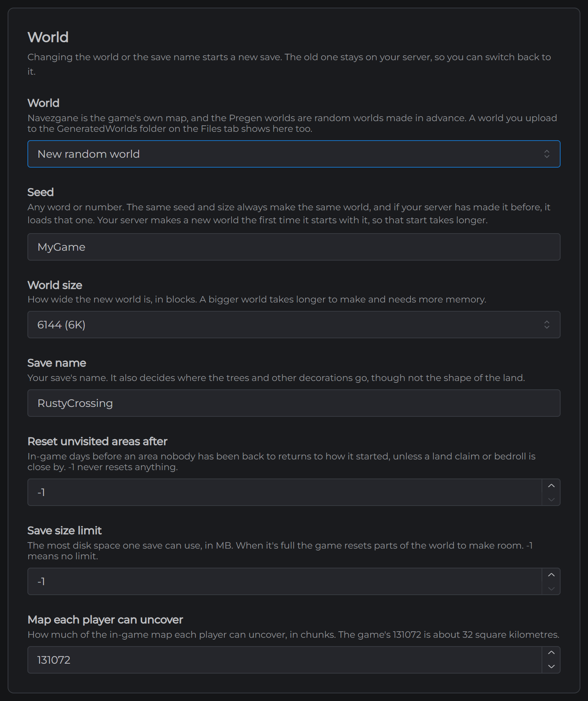Click the description about disk space in MB
This screenshot has width=588, height=701.
click(280, 551)
